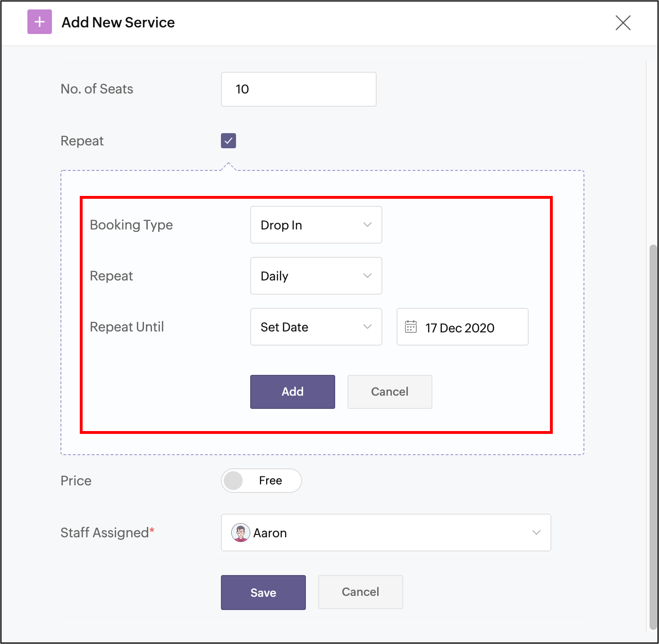This screenshot has width=659, height=644.
Task: Click the chevron arrow in Set Date field
Action: click(x=367, y=327)
